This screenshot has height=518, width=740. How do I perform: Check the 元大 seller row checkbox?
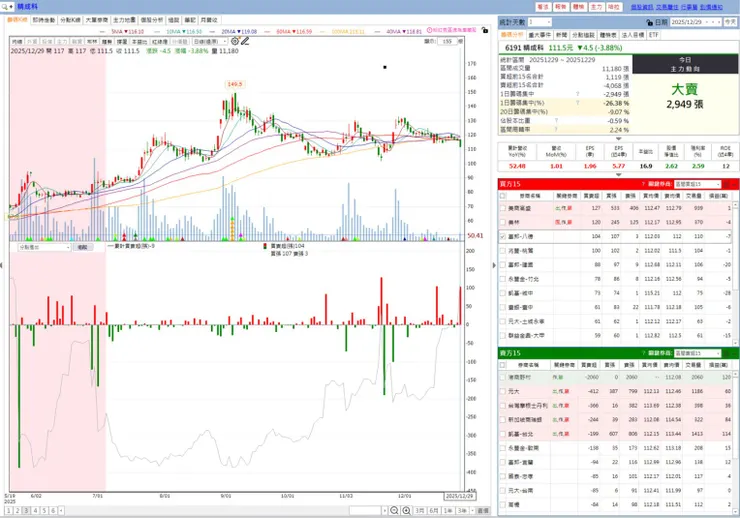pos(503,391)
